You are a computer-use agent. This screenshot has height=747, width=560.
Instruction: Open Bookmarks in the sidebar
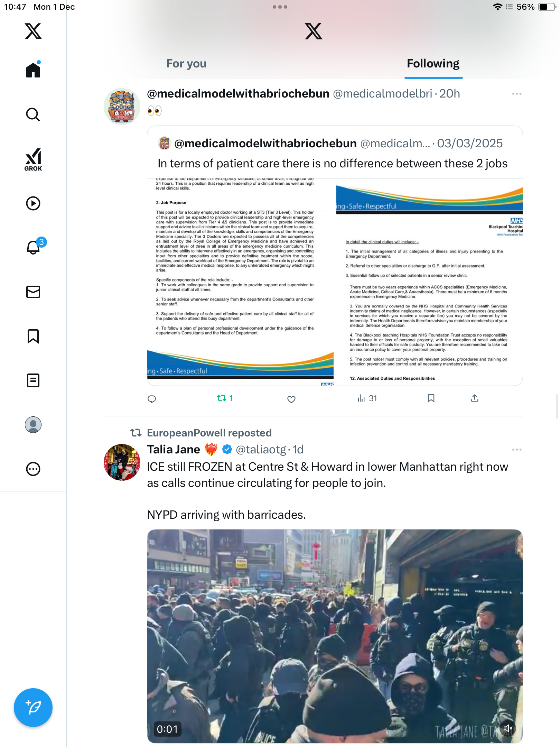[x=33, y=336]
